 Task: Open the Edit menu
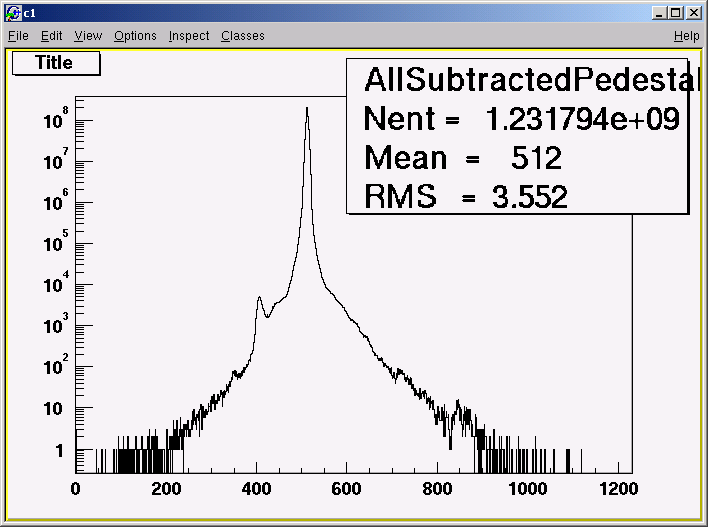[51, 36]
